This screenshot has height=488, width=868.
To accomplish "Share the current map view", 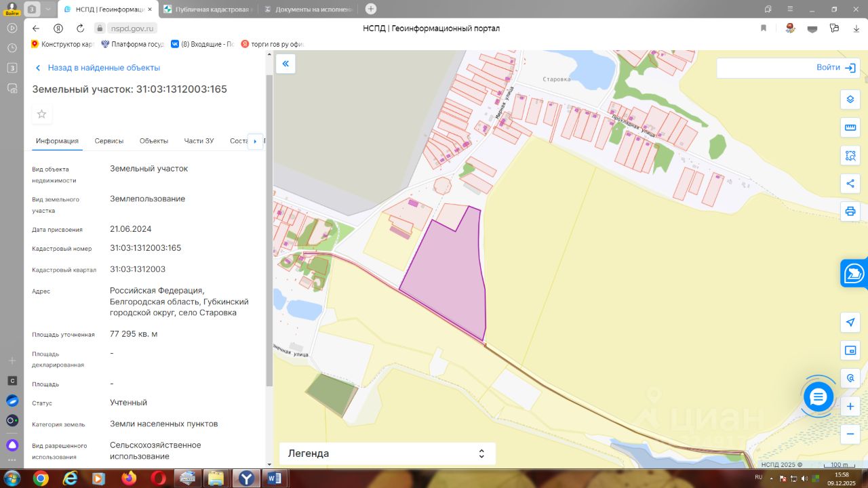I will click(850, 183).
